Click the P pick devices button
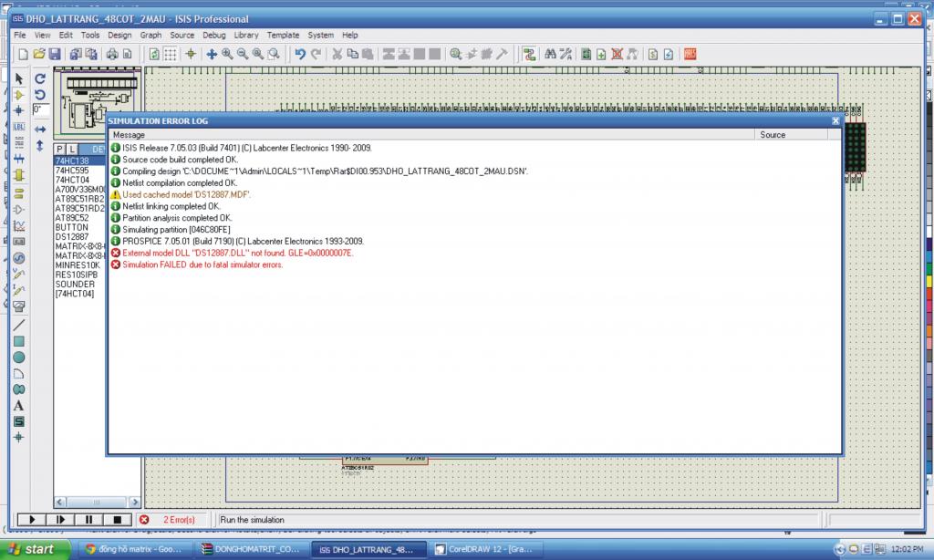This screenshot has height=560, width=934. pos(60,149)
